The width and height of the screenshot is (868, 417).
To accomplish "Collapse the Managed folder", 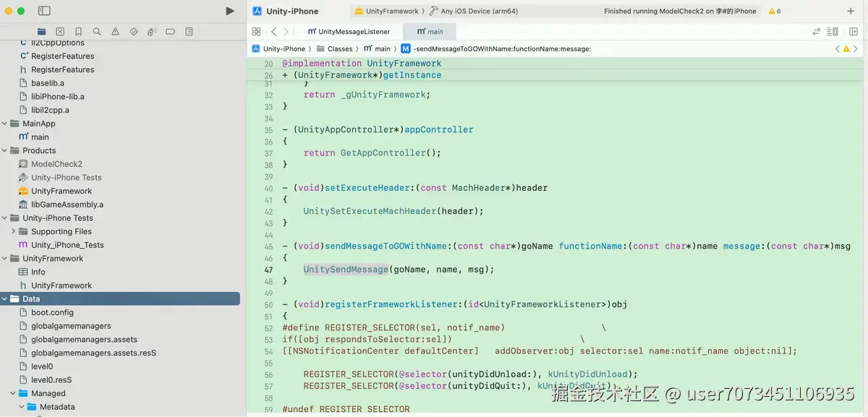I will point(13,393).
